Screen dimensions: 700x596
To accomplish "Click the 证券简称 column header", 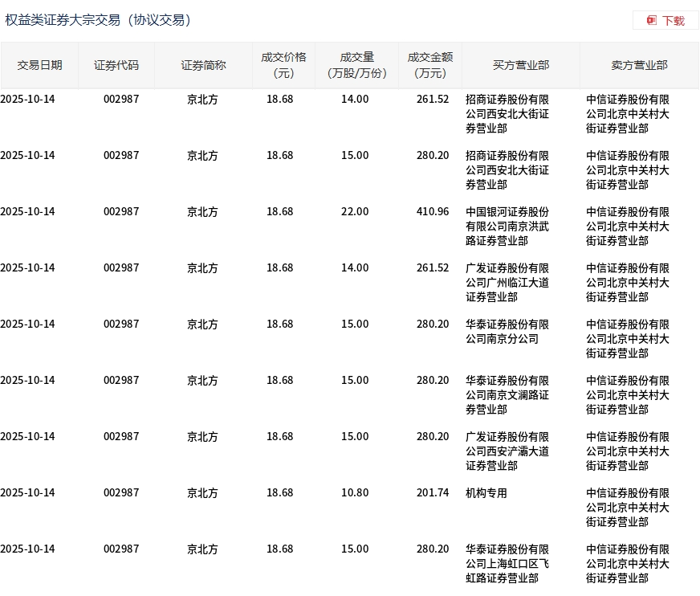I will click(x=204, y=65).
